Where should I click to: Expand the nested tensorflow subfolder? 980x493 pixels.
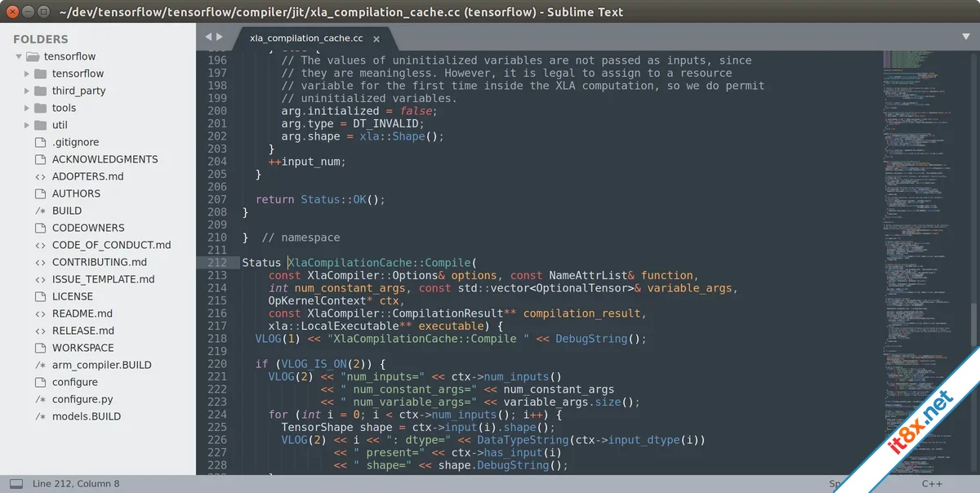(x=27, y=73)
